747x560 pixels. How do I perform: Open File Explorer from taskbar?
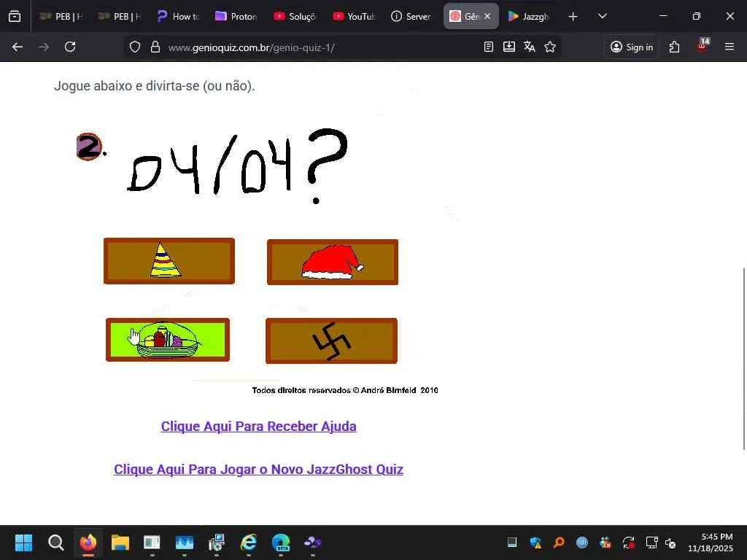click(x=120, y=542)
